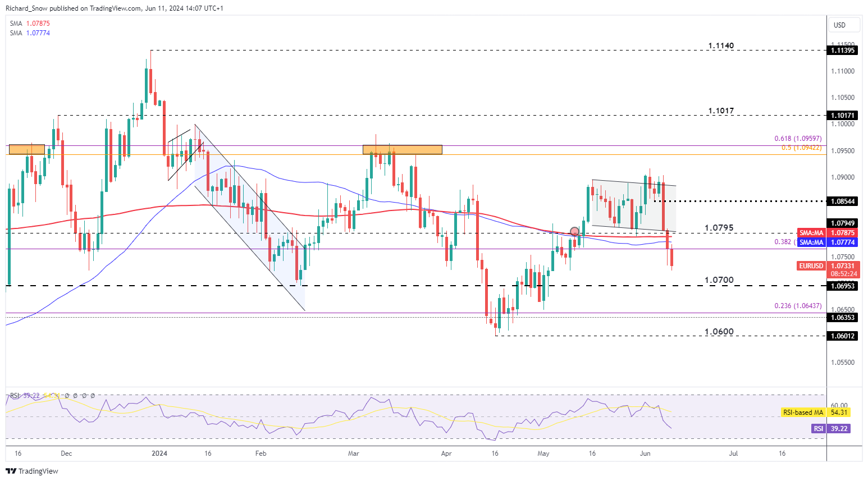Click the 1.08544 price label on axis
This screenshot has height=481, width=868.
(x=843, y=201)
